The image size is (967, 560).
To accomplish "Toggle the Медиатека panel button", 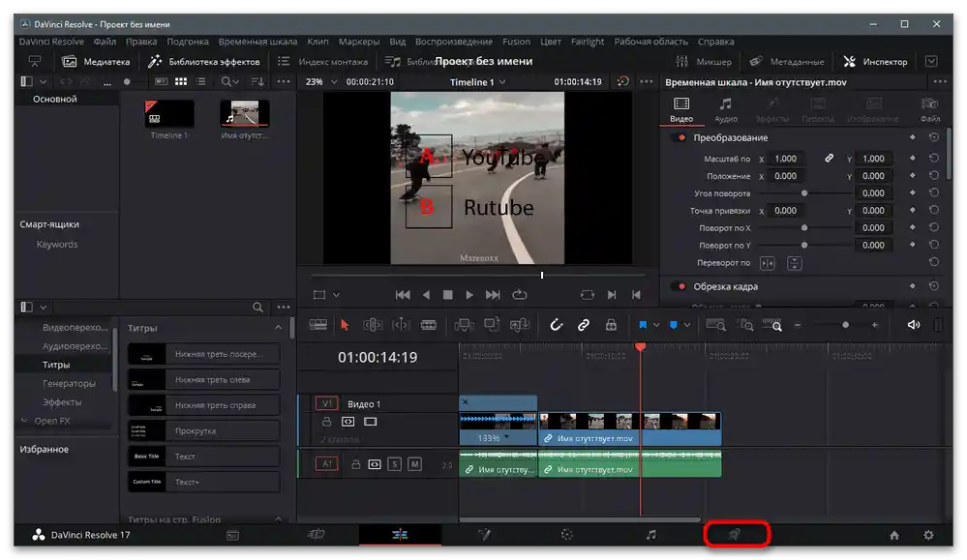I will pyautogui.click(x=96, y=62).
